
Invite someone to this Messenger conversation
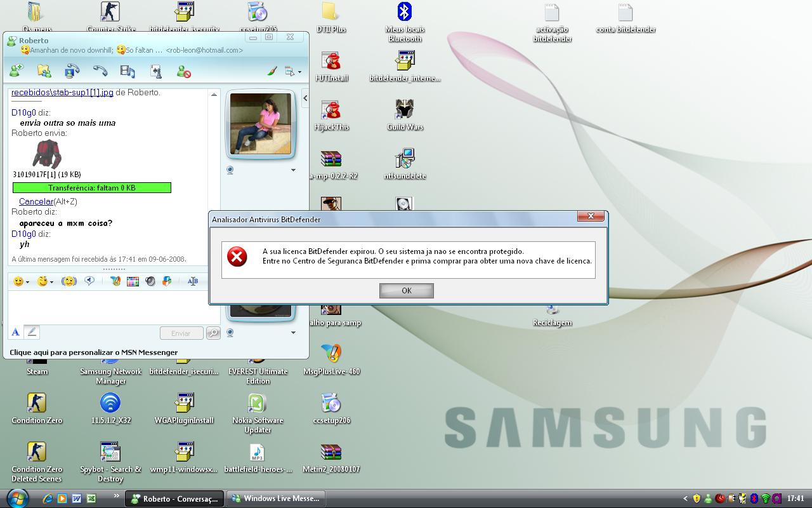pyautogui.click(x=16, y=70)
